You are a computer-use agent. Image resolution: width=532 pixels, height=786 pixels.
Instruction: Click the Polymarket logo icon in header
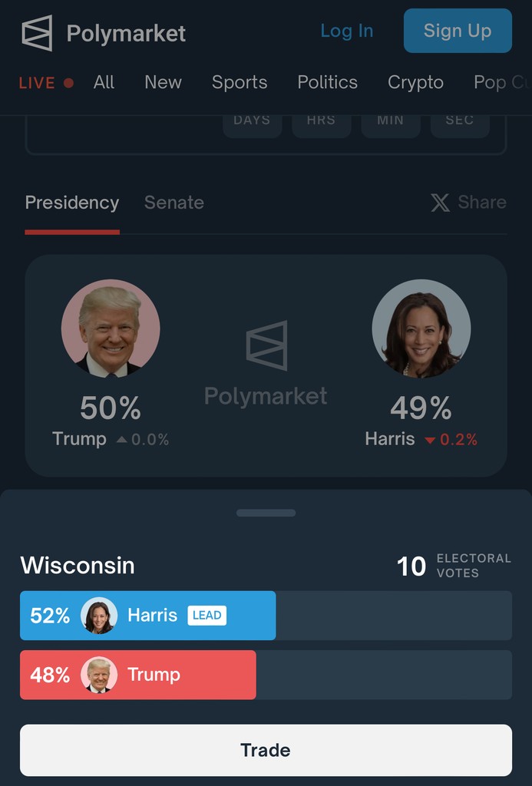(37, 33)
